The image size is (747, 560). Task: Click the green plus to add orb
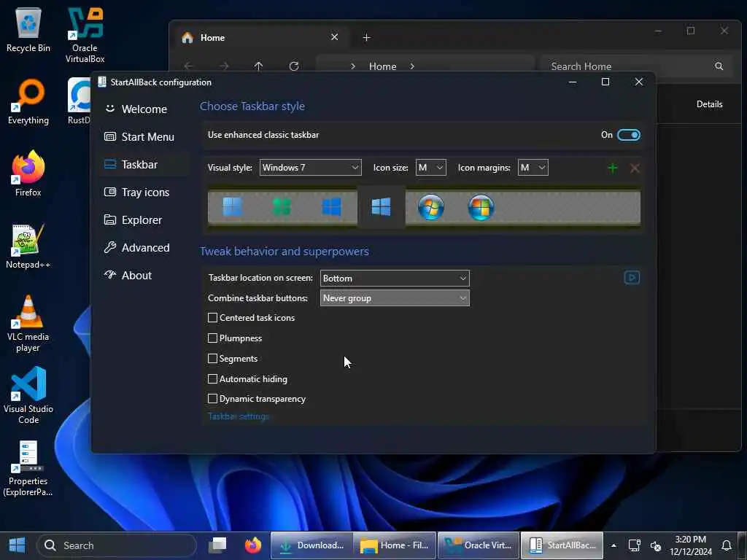[613, 168]
